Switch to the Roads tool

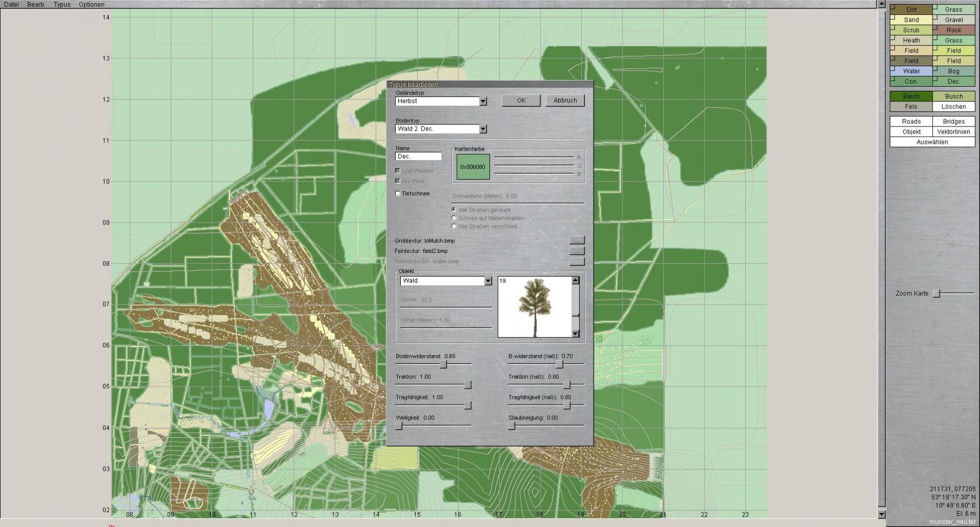[911, 122]
